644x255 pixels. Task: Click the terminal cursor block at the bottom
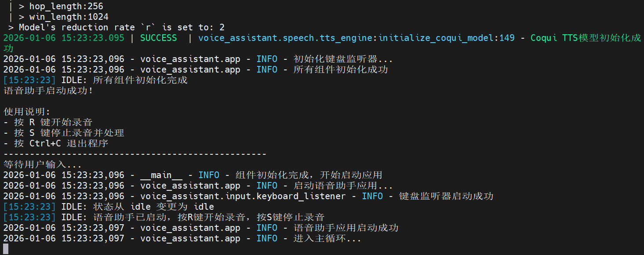pos(6,249)
